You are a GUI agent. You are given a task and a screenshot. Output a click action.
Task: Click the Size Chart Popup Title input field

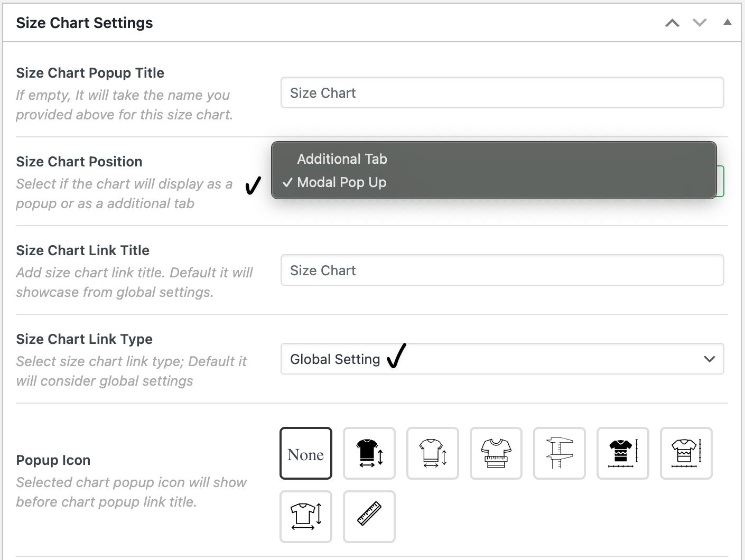[501, 92]
